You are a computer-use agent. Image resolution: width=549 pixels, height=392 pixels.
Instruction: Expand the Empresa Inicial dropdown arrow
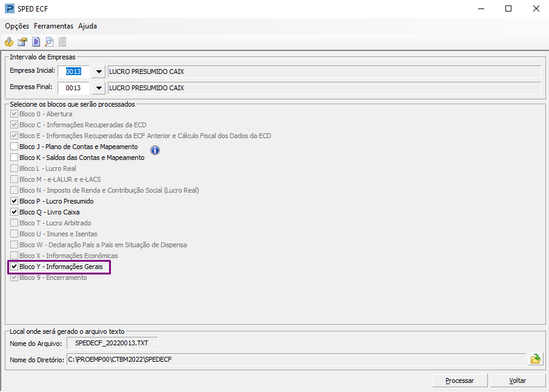click(99, 71)
